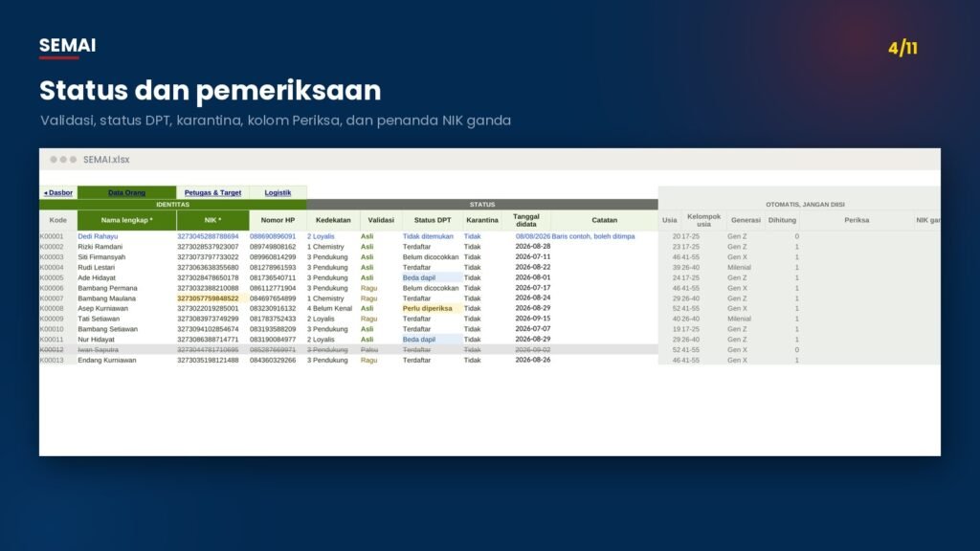Click the Karantina column header
The height and width of the screenshot is (551, 980).
[482, 220]
